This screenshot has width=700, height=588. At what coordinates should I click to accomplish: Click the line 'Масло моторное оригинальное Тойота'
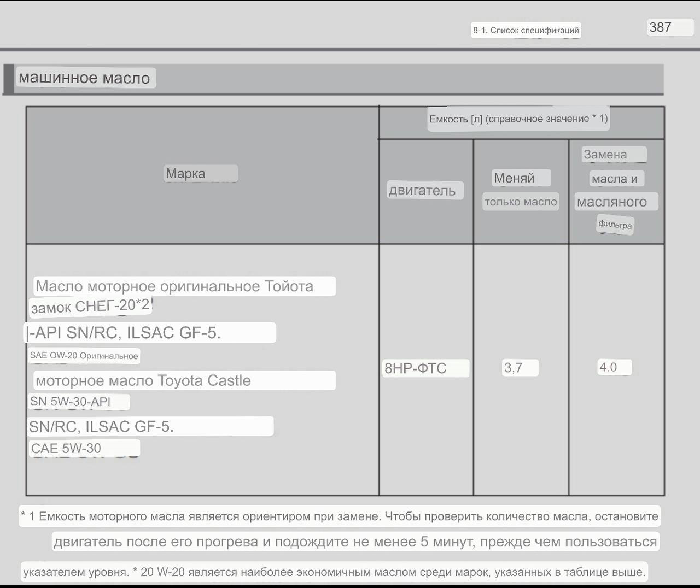click(x=174, y=286)
